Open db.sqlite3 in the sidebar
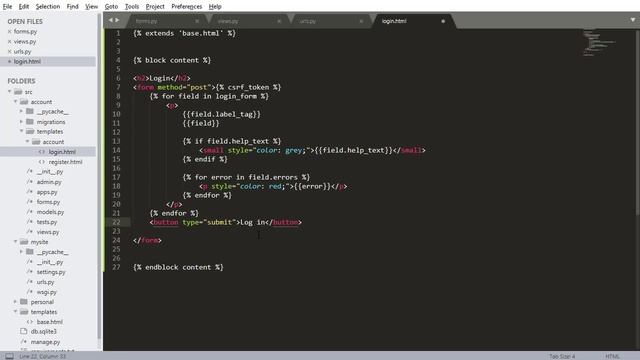Screen dimensions: 640x360 pyautogui.click(x=44, y=331)
